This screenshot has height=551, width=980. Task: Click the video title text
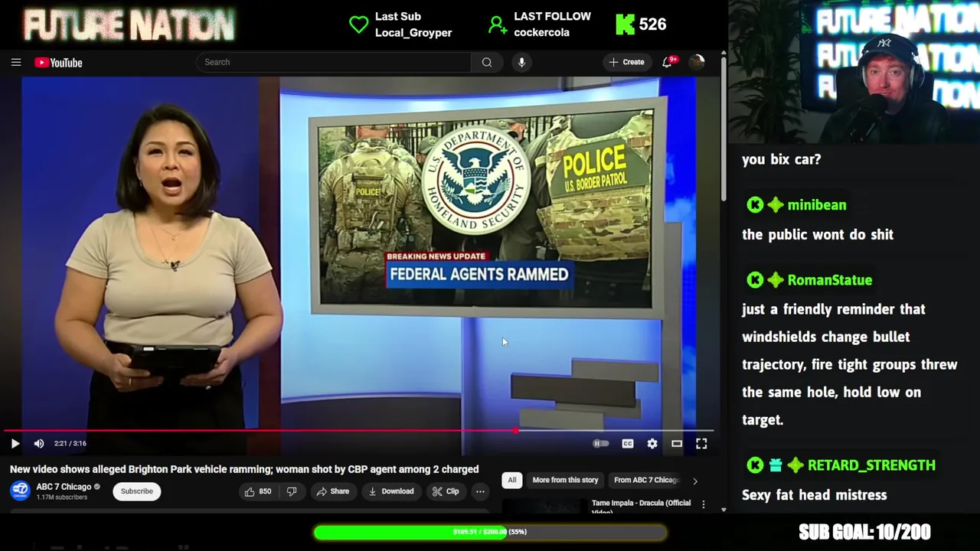click(244, 469)
